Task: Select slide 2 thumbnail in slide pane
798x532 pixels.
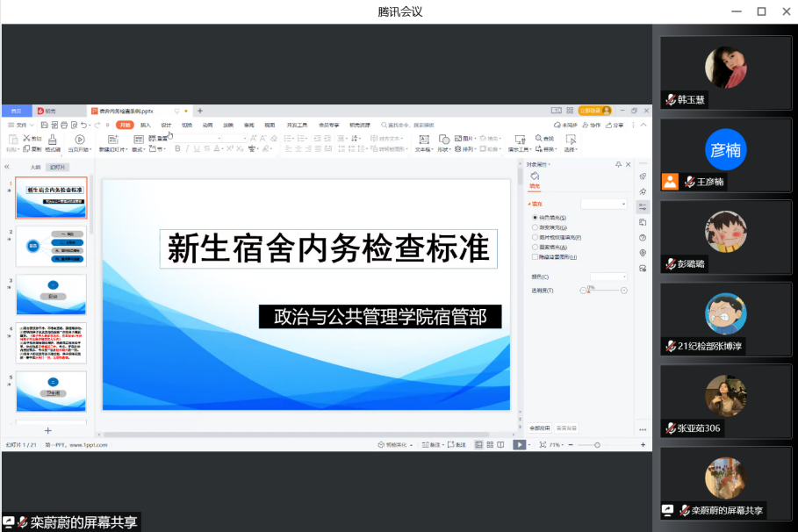Action: coord(52,247)
